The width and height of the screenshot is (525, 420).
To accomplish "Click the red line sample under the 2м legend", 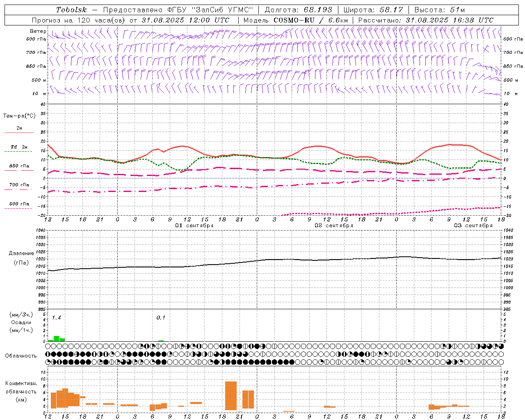I will (19, 133).
